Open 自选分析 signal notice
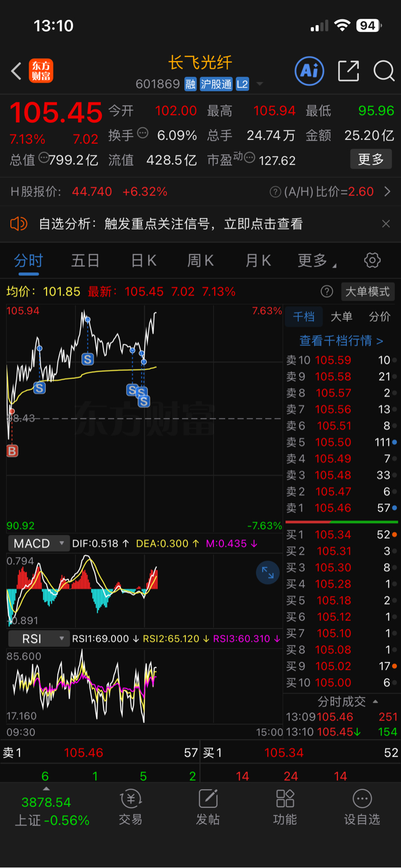Viewport: 401px width, 868px height. [x=171, y=224]
